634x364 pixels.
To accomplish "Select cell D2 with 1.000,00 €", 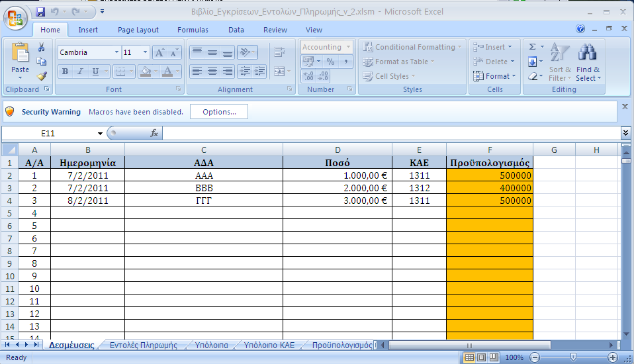I will 337,175.
